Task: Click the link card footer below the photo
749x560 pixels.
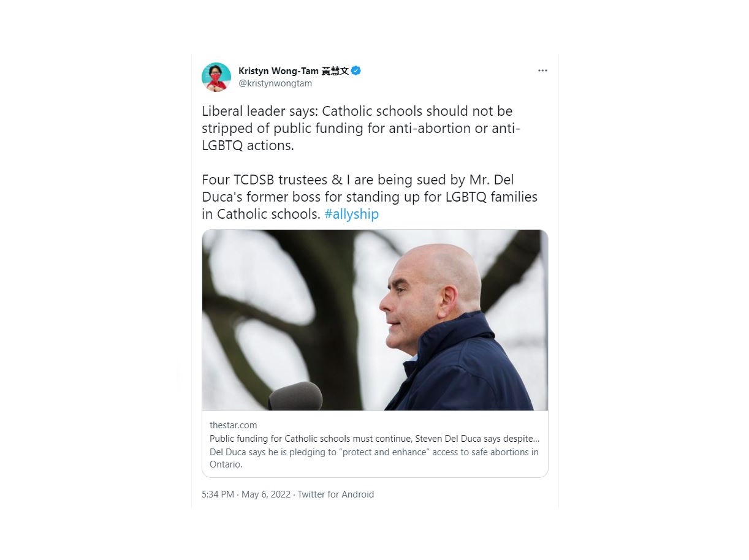Action: [375, 444]
